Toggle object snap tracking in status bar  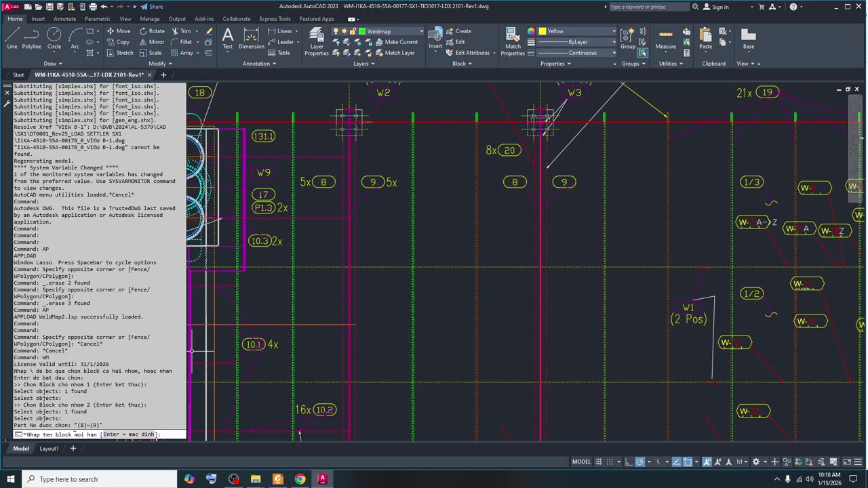676,462
